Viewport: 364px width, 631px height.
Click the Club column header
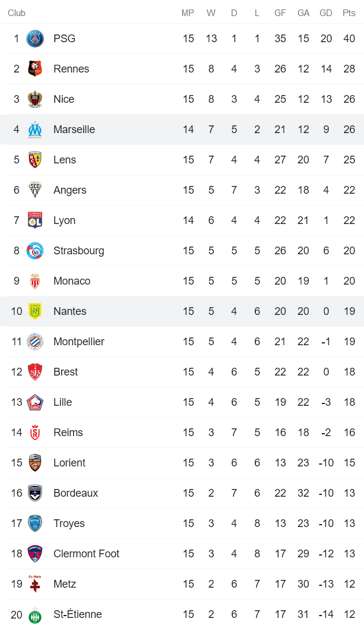click(x=17, y=13)
